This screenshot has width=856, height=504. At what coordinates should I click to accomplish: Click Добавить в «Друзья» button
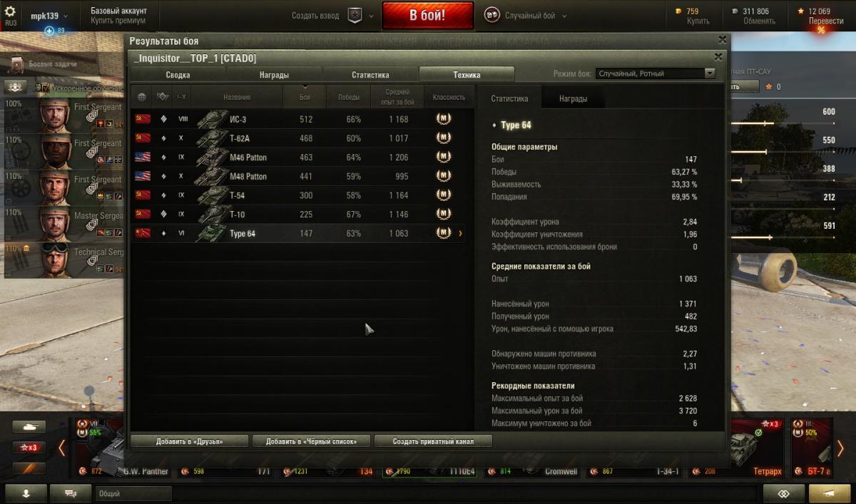190,441
